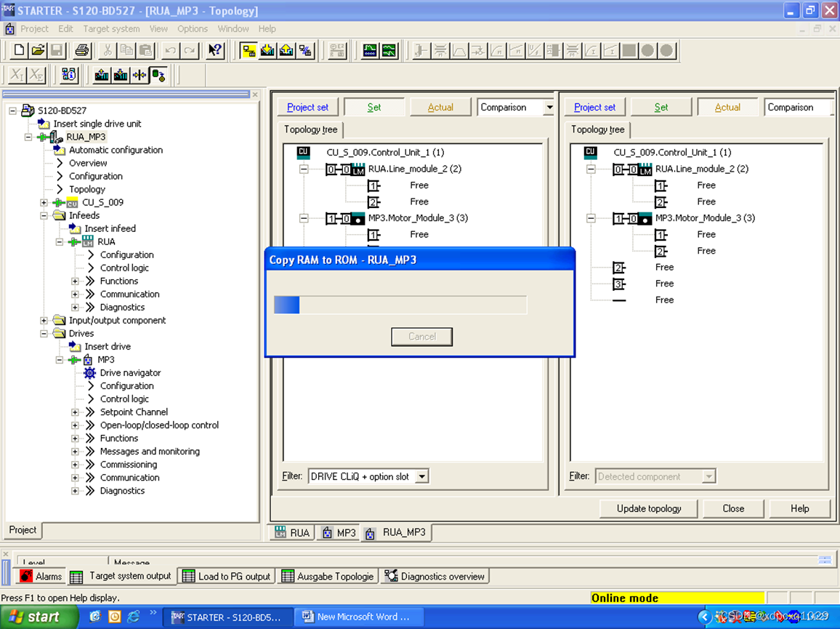The width and height of the screenshot is (840, 629).
Task: Click the X-I expert list toolbar icon
Action: click(17, 75)
